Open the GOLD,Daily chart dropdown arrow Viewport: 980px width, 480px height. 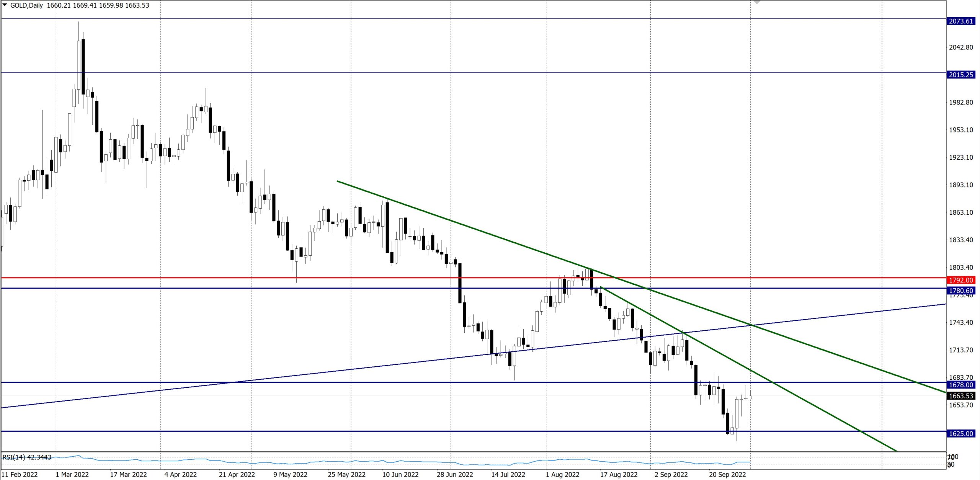(x=5, y=5)
